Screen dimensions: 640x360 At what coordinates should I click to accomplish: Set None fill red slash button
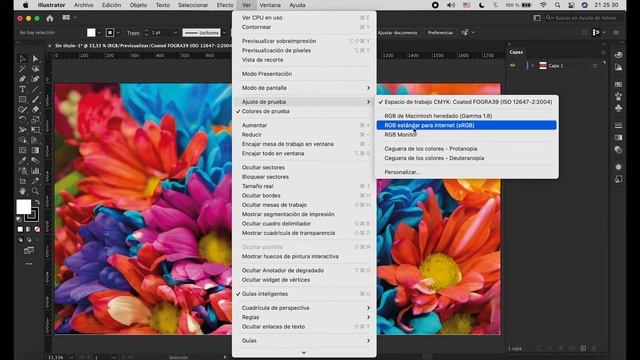[37, 229]
